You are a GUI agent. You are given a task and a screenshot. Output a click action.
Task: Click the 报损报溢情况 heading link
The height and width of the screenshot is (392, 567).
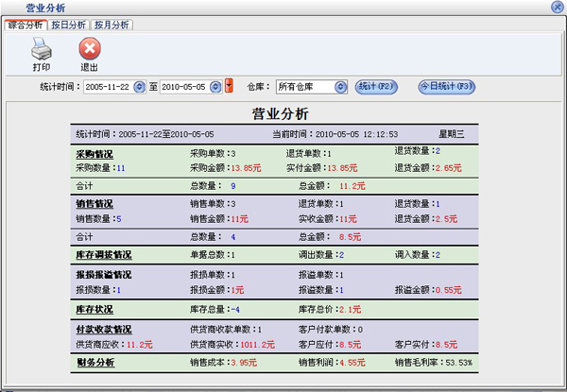click(x=103, y=274)
